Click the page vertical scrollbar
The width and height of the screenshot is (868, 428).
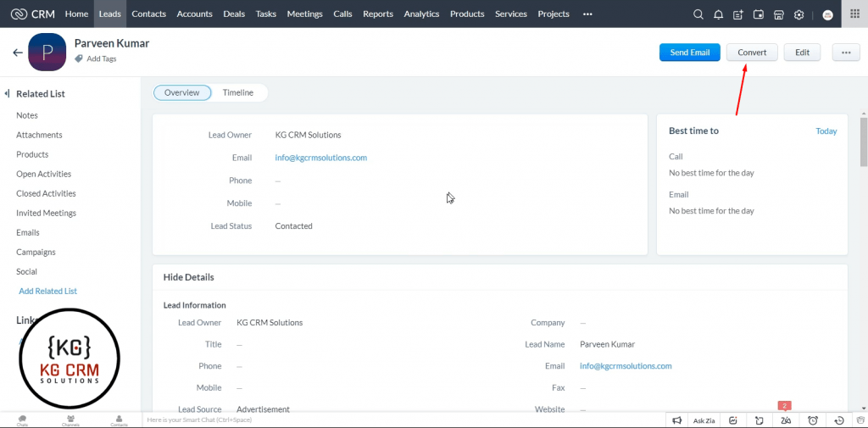point(864,142)
